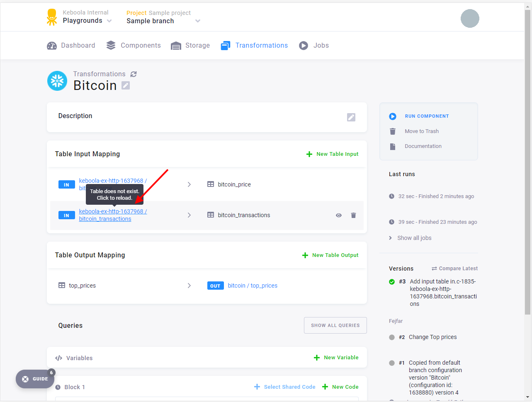Click the clock icon of the 32 sec run

[391, 196]
